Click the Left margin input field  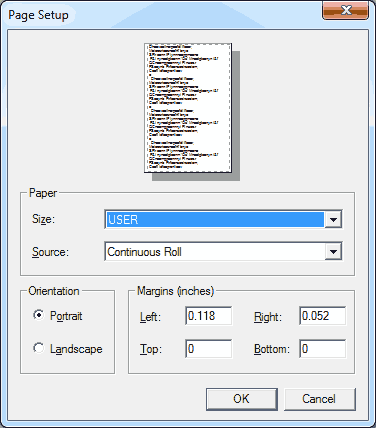coord(209,316)
